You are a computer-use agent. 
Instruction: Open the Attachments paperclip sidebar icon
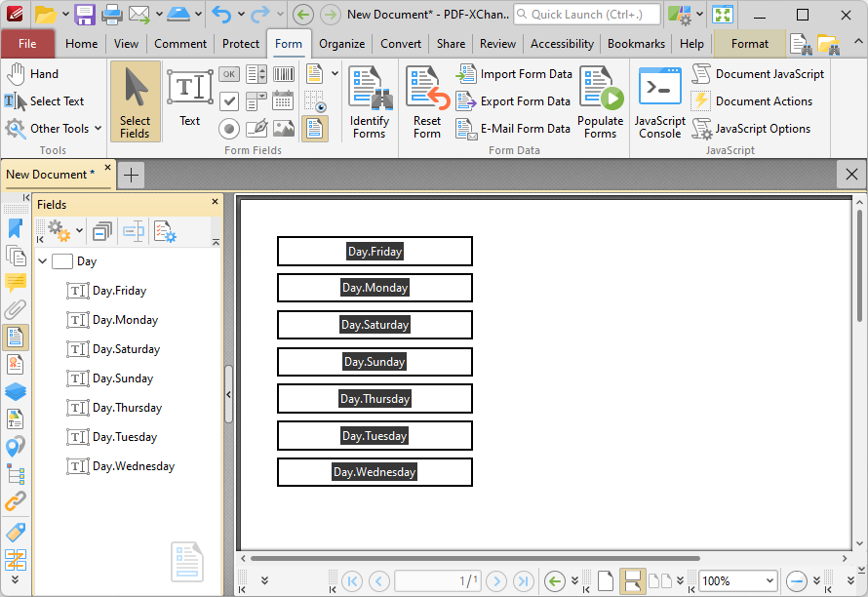click(16, 309)
